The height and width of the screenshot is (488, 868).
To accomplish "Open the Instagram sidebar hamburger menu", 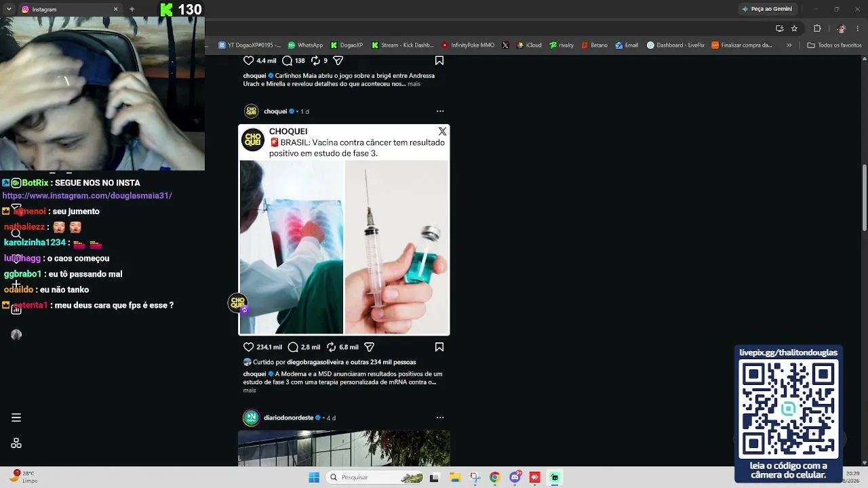I will click(x=16, y=418).
